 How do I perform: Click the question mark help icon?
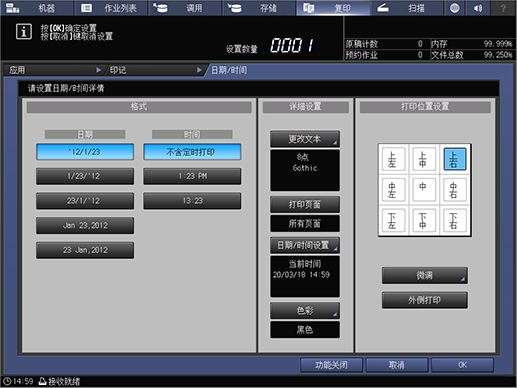(503, 8)
